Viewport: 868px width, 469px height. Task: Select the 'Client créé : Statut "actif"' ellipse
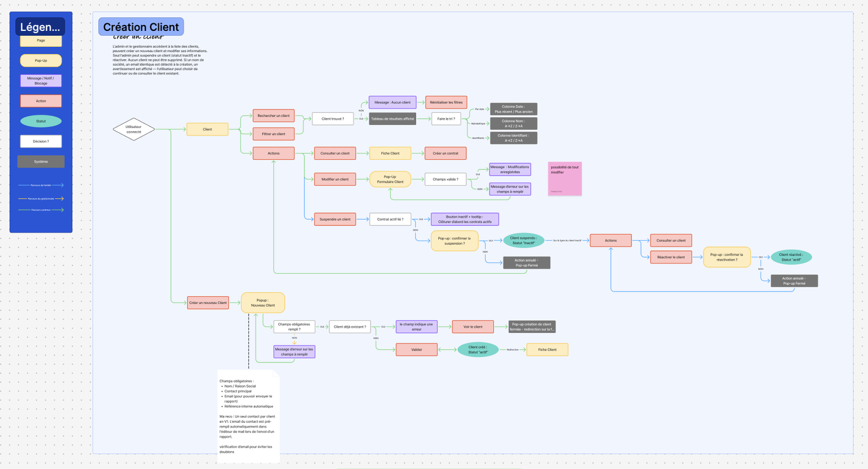478,350
